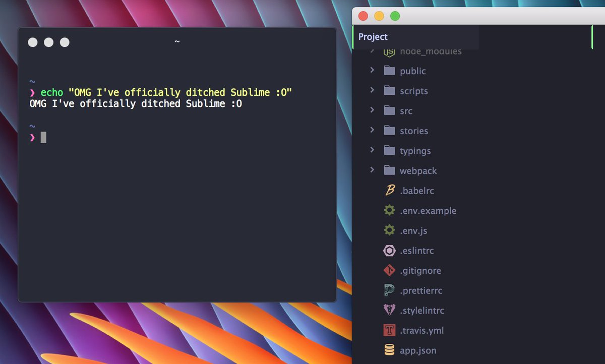Click the database icon beside app.json
Viewport: 605px width, 364px height.
tap(389, 350)
